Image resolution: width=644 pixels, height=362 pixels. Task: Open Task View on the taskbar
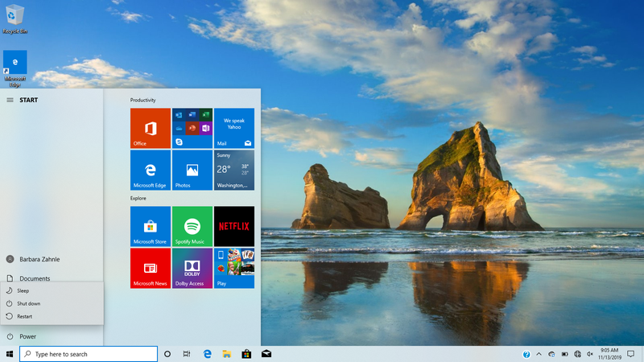coord(187,354)
